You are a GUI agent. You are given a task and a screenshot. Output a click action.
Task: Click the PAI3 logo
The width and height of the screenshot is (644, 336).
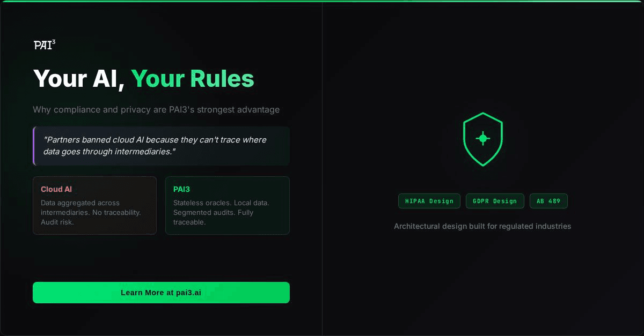(44, 45)
